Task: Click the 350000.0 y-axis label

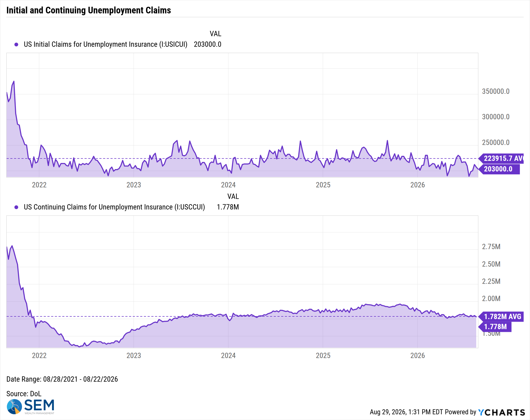Action: click(496, 91)
